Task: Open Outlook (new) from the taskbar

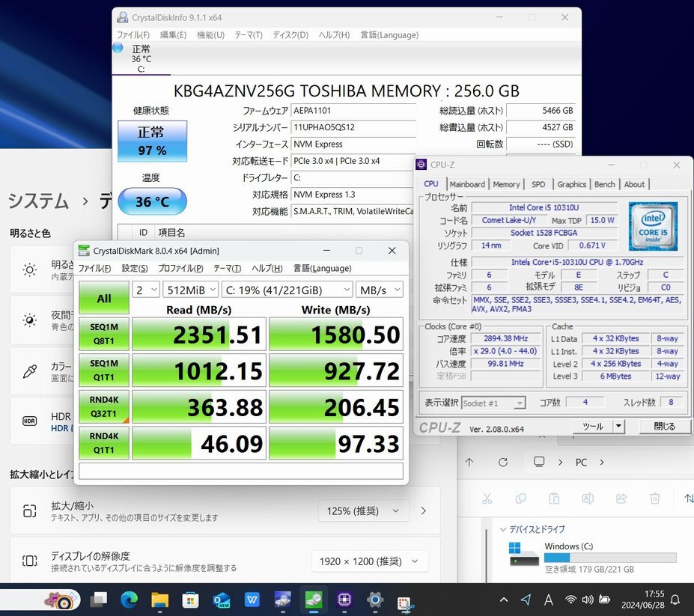Action: (x=222, y=600)
